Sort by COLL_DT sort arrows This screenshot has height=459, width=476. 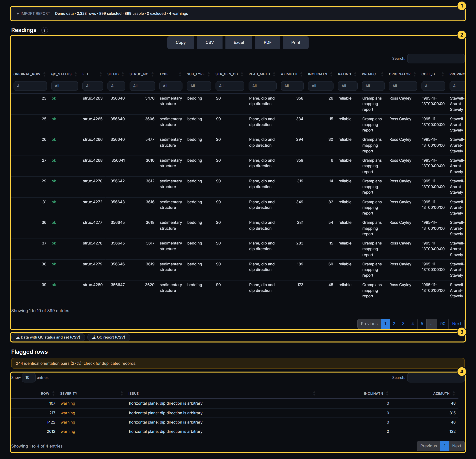(x=443, y=74)
